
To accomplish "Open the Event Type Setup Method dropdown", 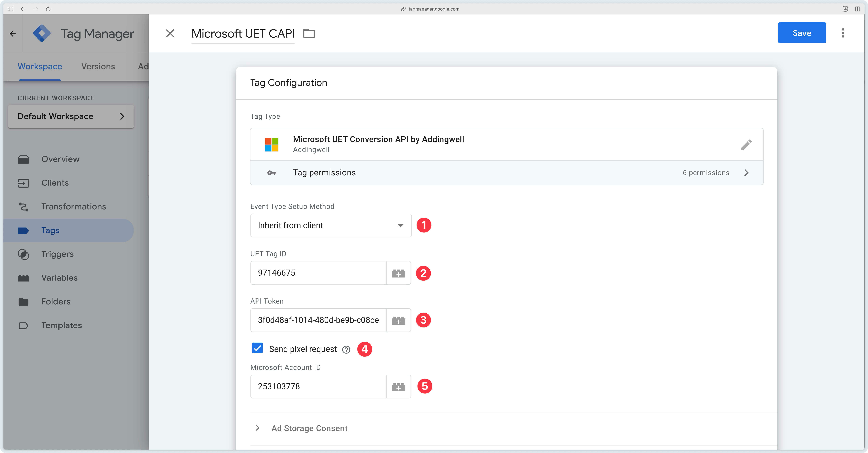I will point(331,225).
